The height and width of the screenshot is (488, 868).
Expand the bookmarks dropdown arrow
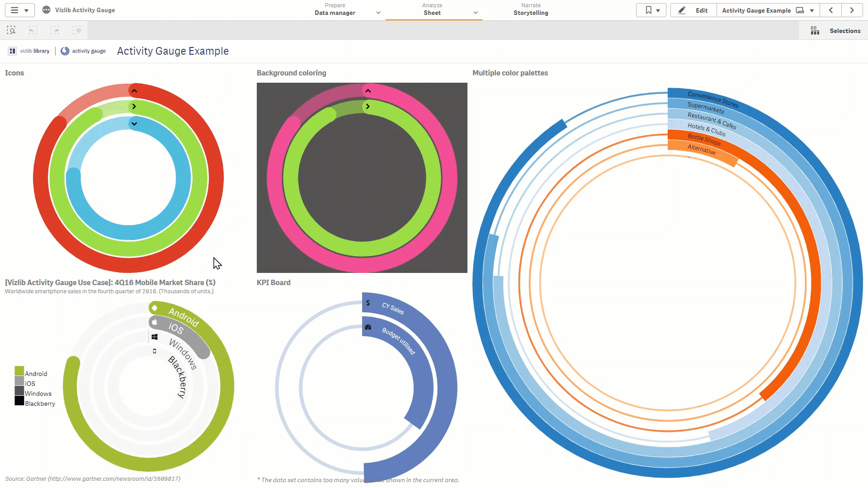pyautogui.click(x=658, y=10)
